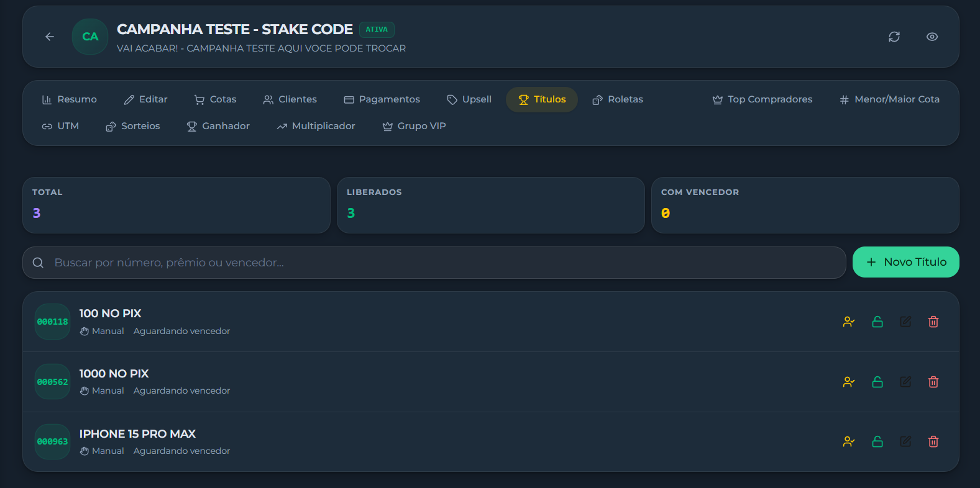Image resolution: width=980 pixels, height=488 pixels.
Task: Switch to the UTM tab
Action: point(60,126)
